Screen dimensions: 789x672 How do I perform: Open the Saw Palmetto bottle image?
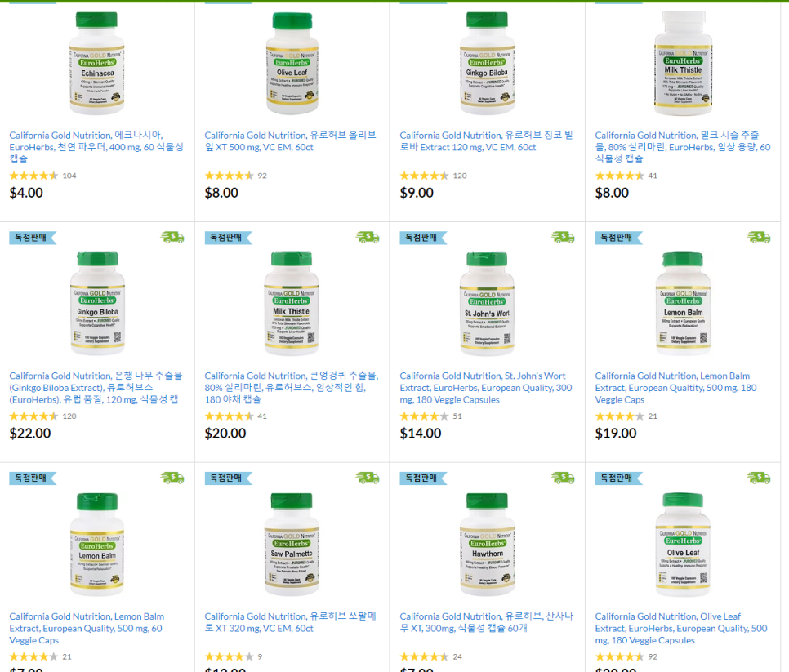click(x=292, y=545)
